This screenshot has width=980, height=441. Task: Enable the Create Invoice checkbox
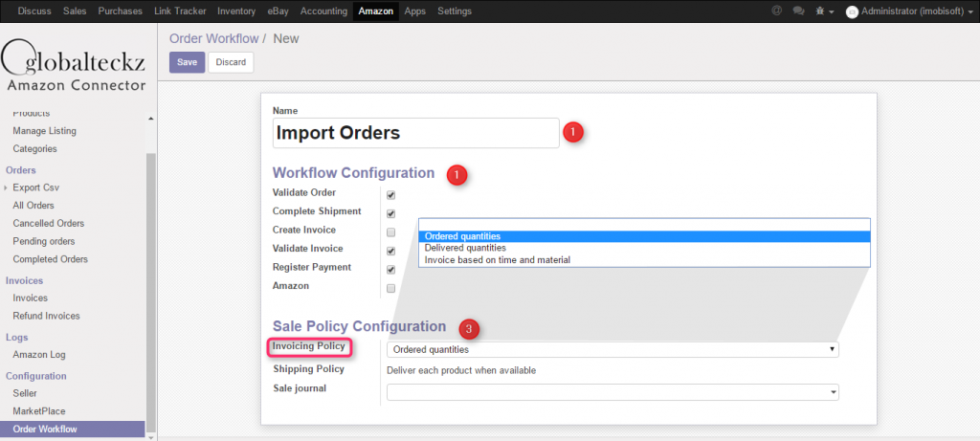[x=390, y=232]
